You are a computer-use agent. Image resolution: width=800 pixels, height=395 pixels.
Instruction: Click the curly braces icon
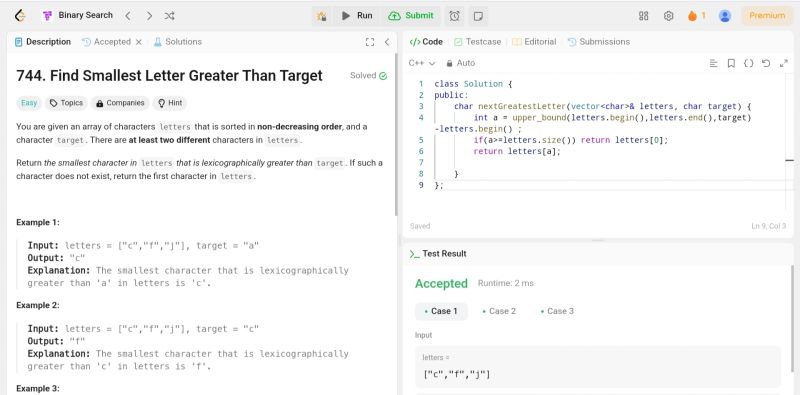point(748,63)
